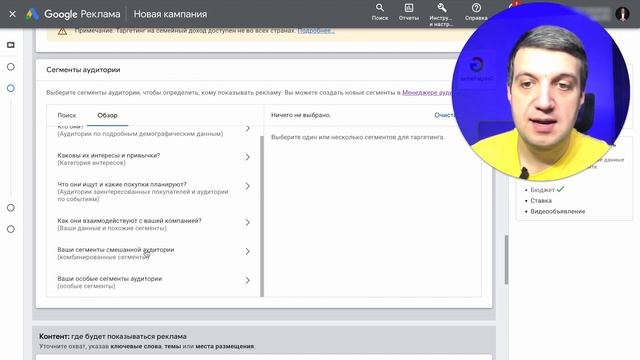Expand 'Каковы их интересы и привычки?' arrow

click(x=247, y=157)
